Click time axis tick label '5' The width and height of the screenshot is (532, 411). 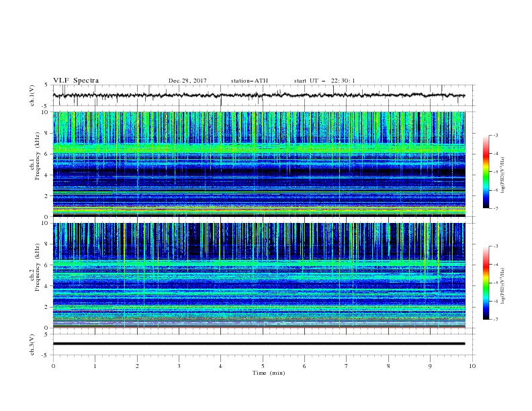[x=263, y=366]
